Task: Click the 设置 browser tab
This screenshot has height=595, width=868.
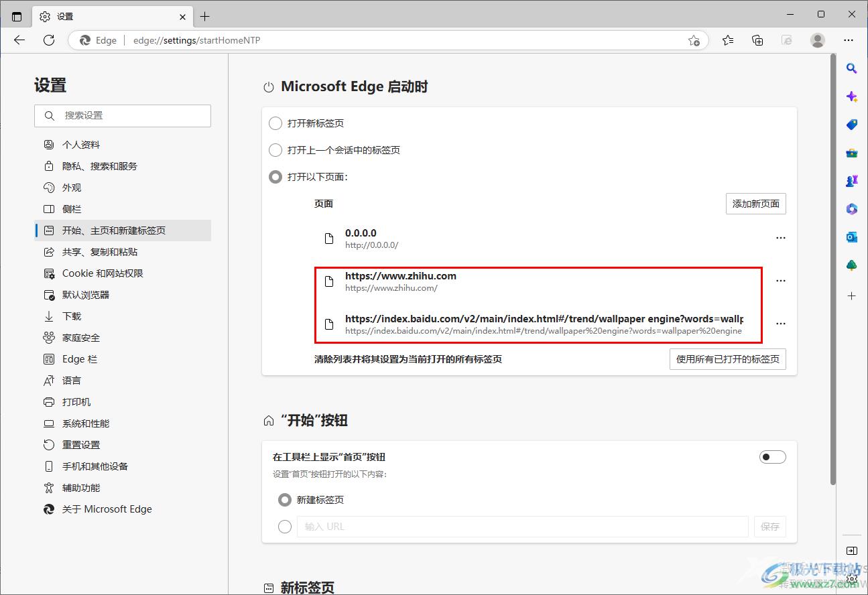Action: [x=113, y=16]
